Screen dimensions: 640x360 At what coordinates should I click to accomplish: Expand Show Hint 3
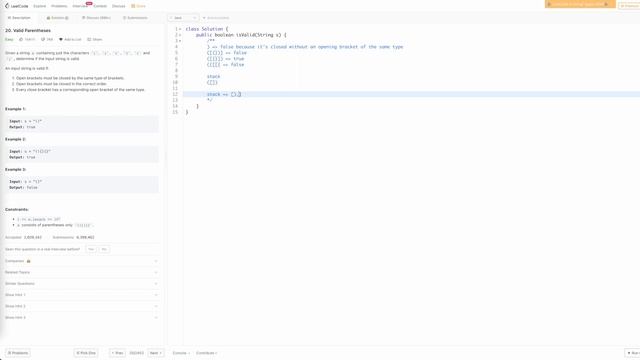pos(82,318)
